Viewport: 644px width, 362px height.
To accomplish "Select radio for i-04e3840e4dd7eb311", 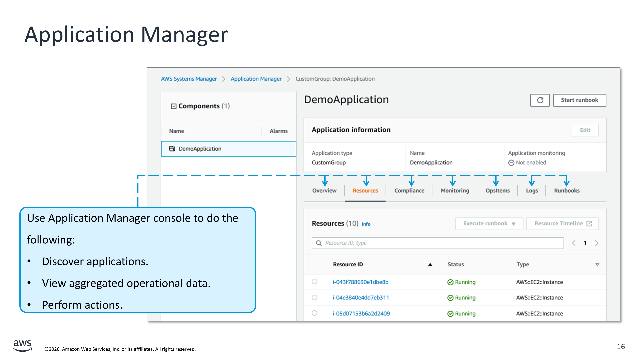I will [314, 297].
